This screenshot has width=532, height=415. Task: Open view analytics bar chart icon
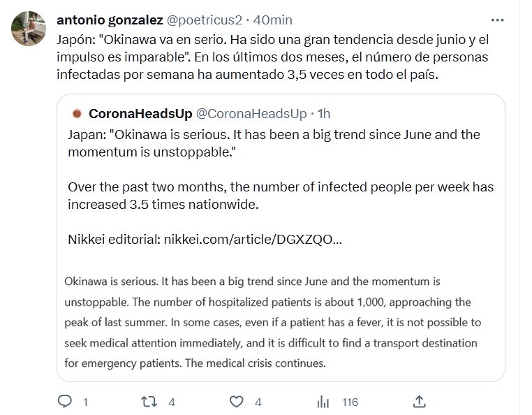point(323,402)
